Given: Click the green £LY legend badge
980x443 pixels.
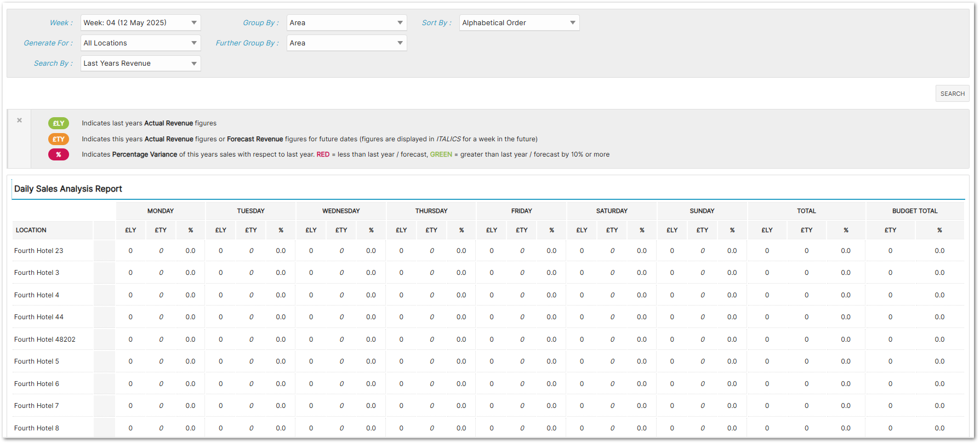Looking at the screenshot, I should point(59,123).
